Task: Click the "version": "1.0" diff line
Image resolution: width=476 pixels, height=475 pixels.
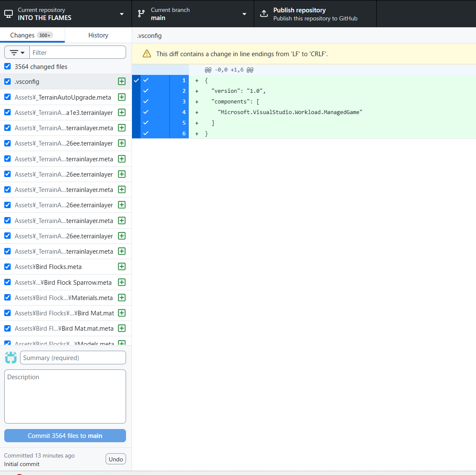Action: (x=238, y=91)
